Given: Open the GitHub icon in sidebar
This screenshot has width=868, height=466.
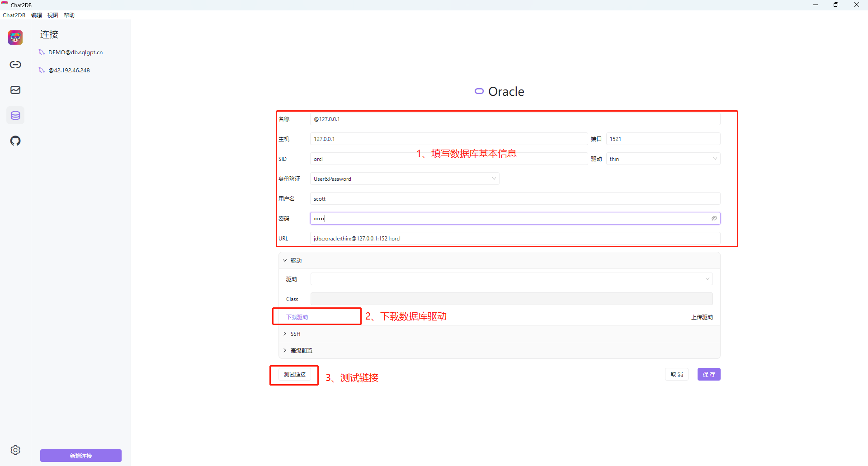Looking at the screenshot, I should [15, 141].
